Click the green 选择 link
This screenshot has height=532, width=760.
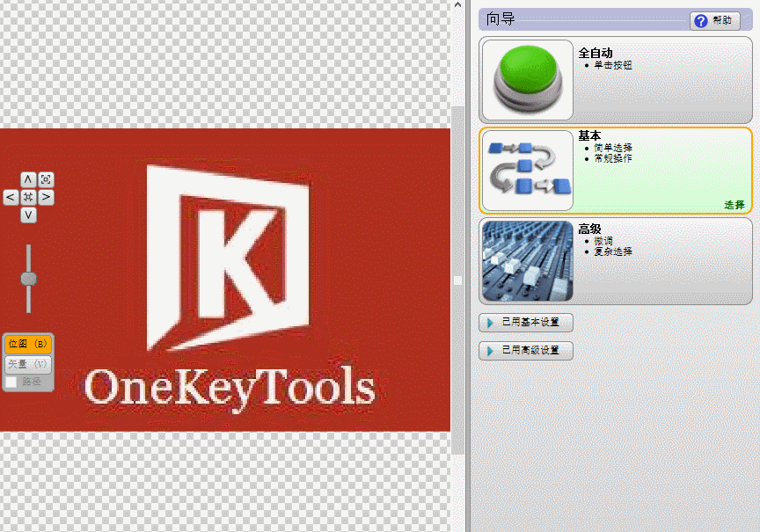(x=734, y=205)
